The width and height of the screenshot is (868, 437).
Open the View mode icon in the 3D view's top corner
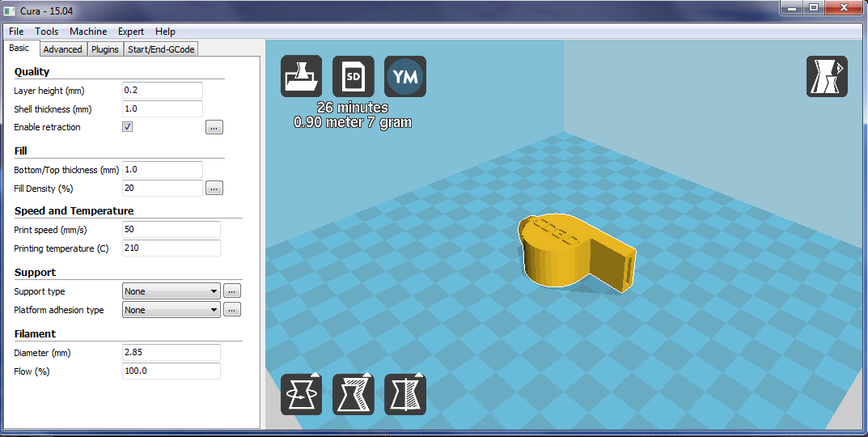[827, 76]
